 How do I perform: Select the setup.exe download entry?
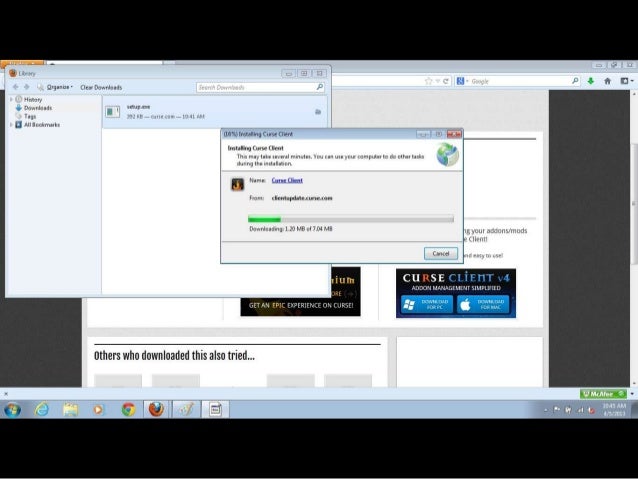pyautogui.click(x=215, y=112)
